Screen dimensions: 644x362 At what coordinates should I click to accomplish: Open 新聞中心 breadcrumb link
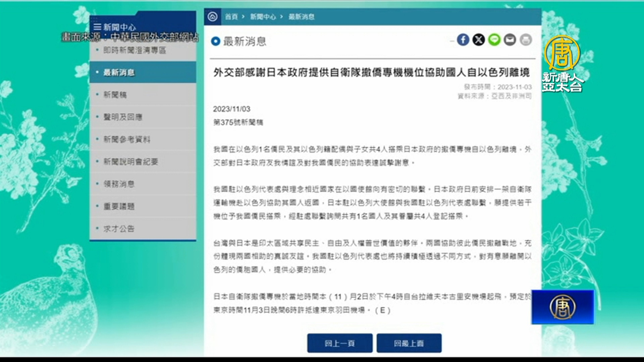263,17
